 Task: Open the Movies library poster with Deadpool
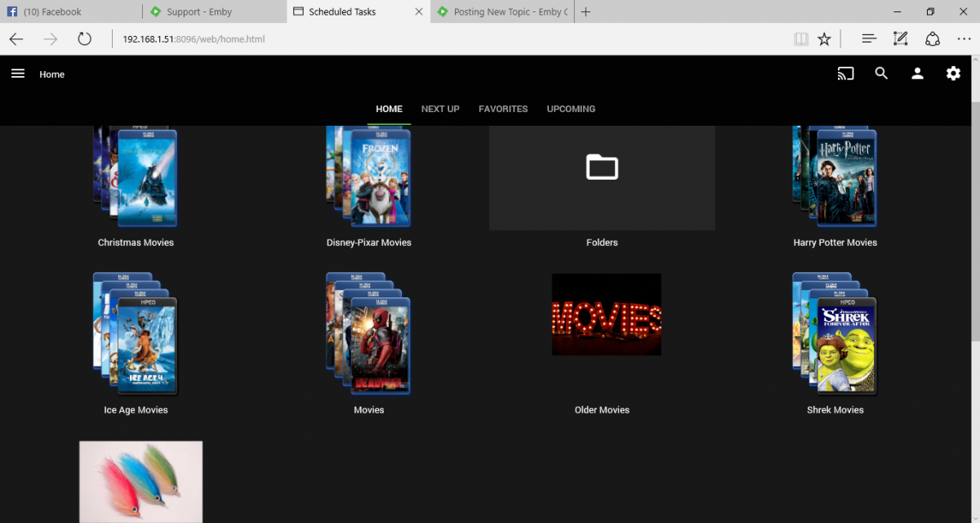(368, 333)
